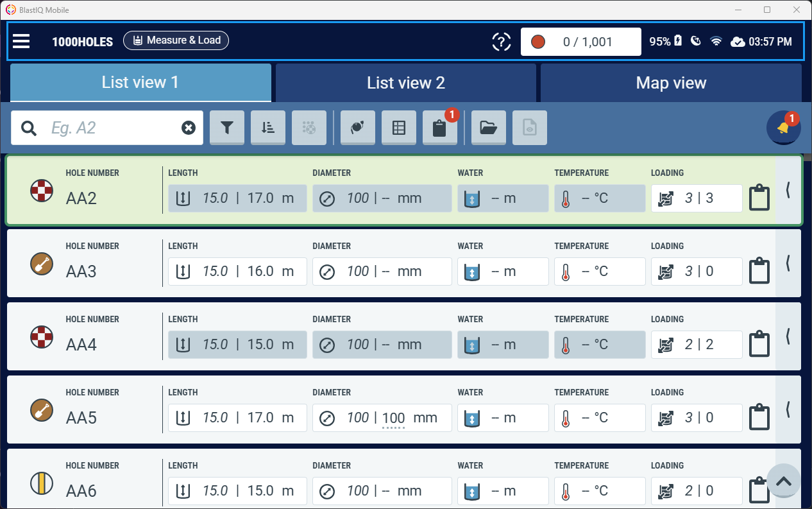Viewport: 812px width, 509px height.
Task: Click AA3 length field 15.0 | 16.0 m
Action: tap(237, 272)
